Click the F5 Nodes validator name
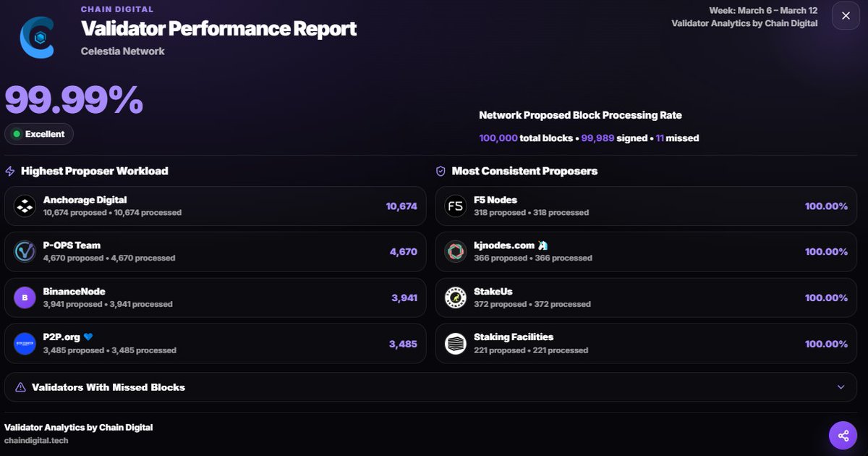The width and height of the screenshot is (868, 456). click(x=495, y=200)
